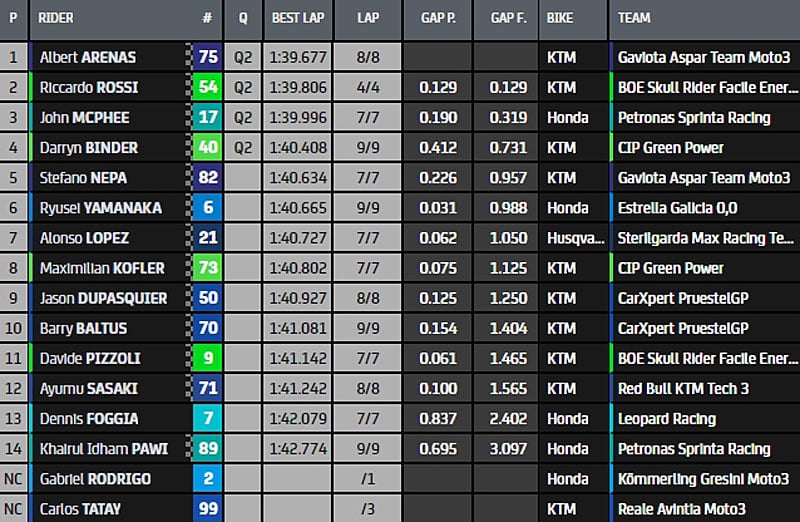This screenshot has width=800, height=522.
Task: Click Albert Arenas number 75 badge
Action: pos(208,57)
